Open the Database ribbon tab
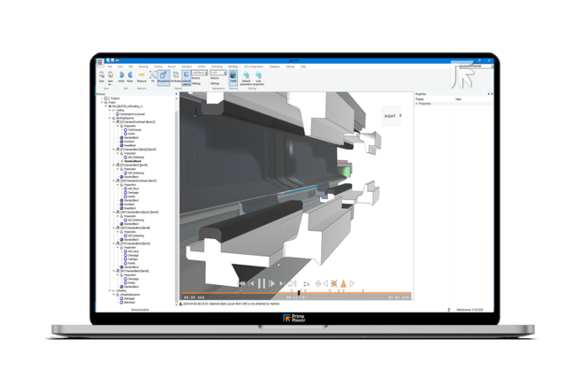 [275, 66]
